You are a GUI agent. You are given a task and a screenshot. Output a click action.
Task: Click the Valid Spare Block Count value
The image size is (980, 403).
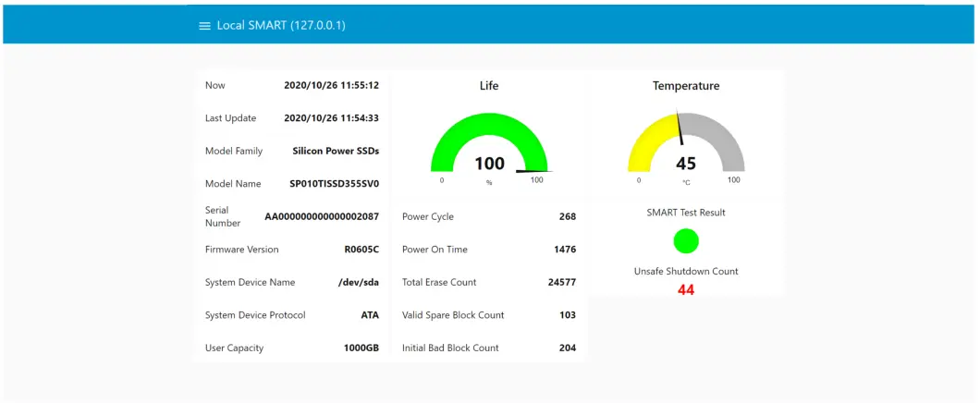pyautogui.click(x=567, y=315)
